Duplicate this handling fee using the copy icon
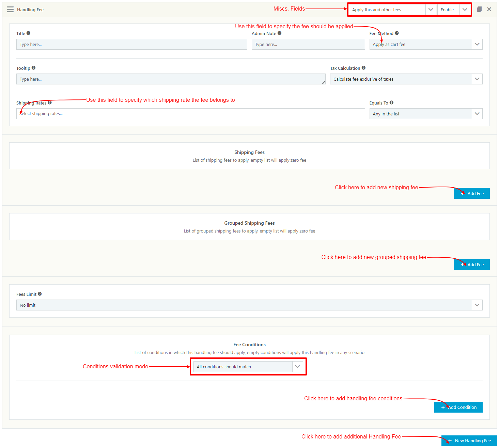Viewport: 499px width, 448px height. 479,10
